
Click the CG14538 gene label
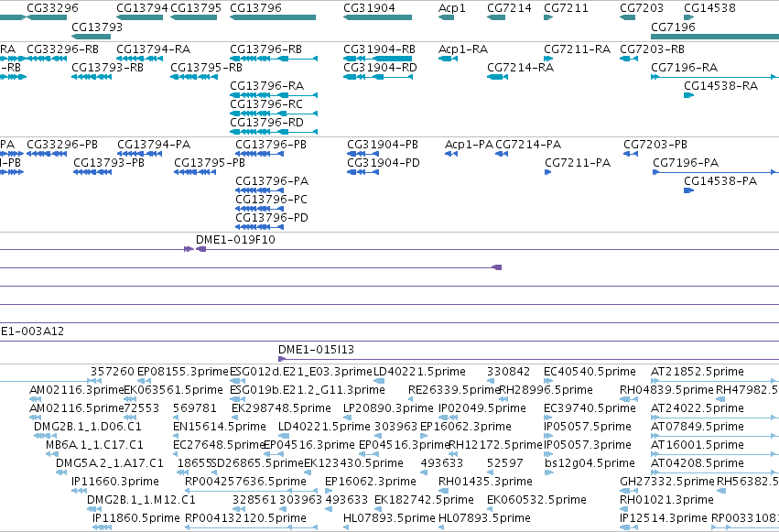[x=709, y=8]
